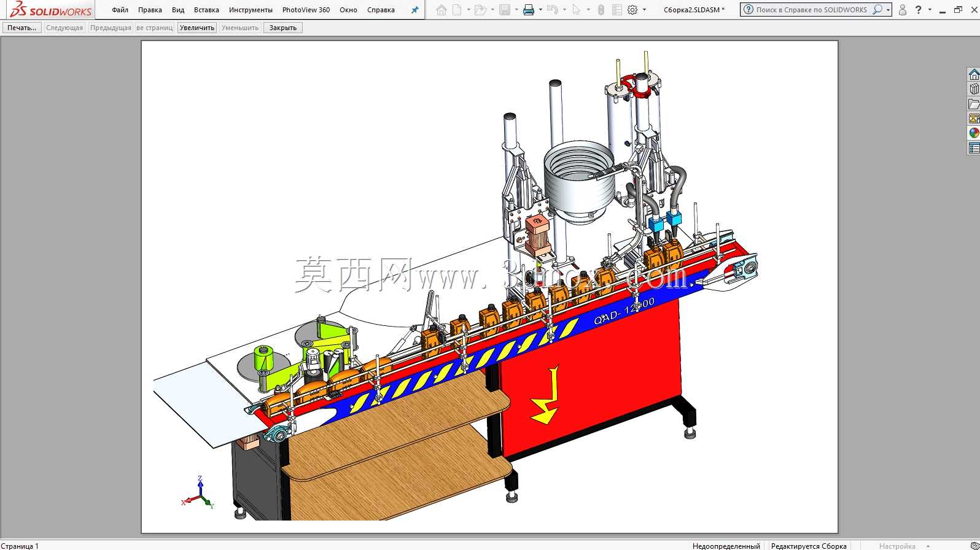Click the Home (welcome) toolbar icon

click(x=441, y=10)
